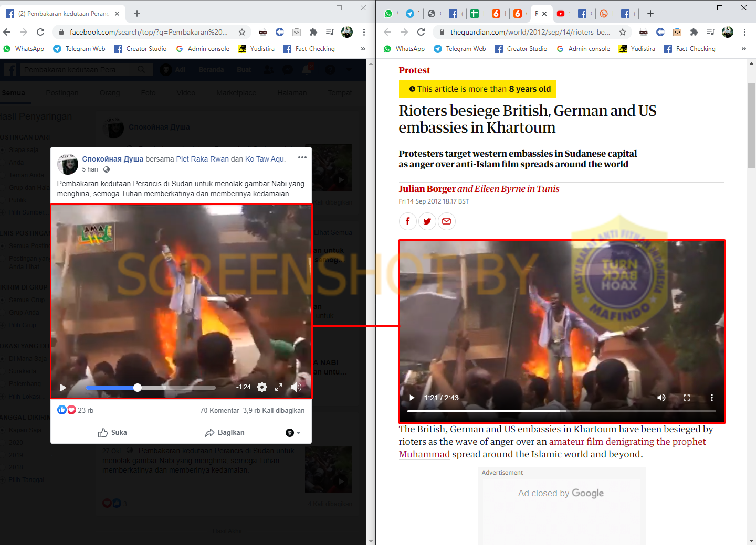Close the Pembakaran kedutaan Facebook tab
756x545 pixels.
[x=117, y=14]
